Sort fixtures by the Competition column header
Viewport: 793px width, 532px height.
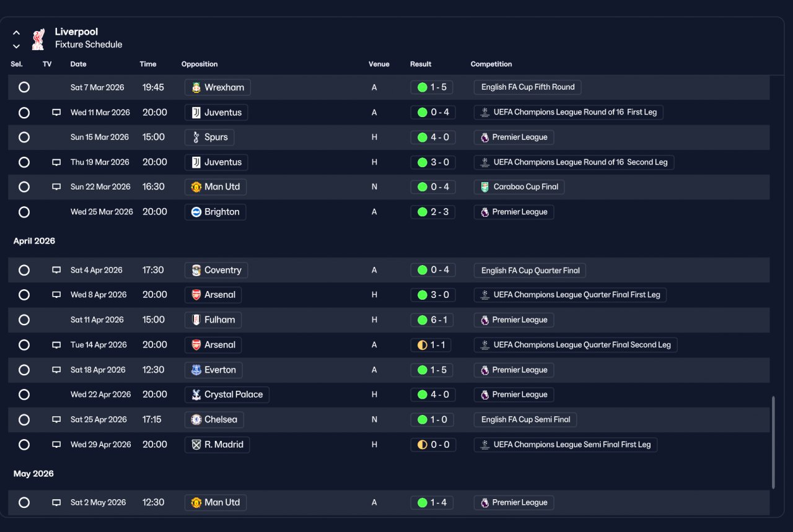pos(491,64)
